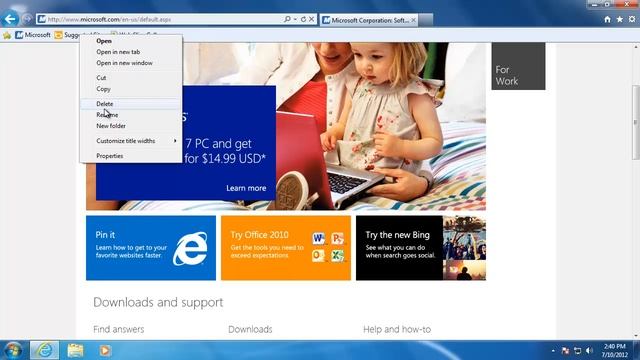Launch Windows Media Player from taskbar
The width and height of the screenshot is (640, 360).
[x=105, y=350]
